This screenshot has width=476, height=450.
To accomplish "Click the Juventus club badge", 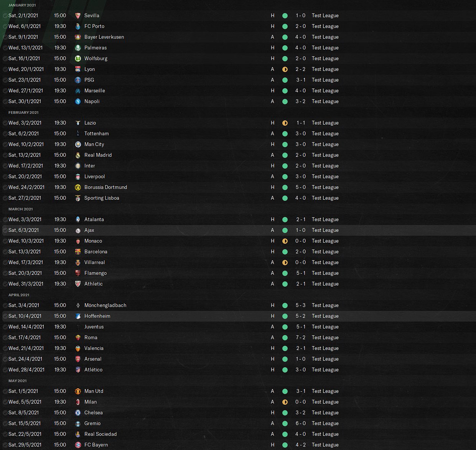I will (78, 327).
